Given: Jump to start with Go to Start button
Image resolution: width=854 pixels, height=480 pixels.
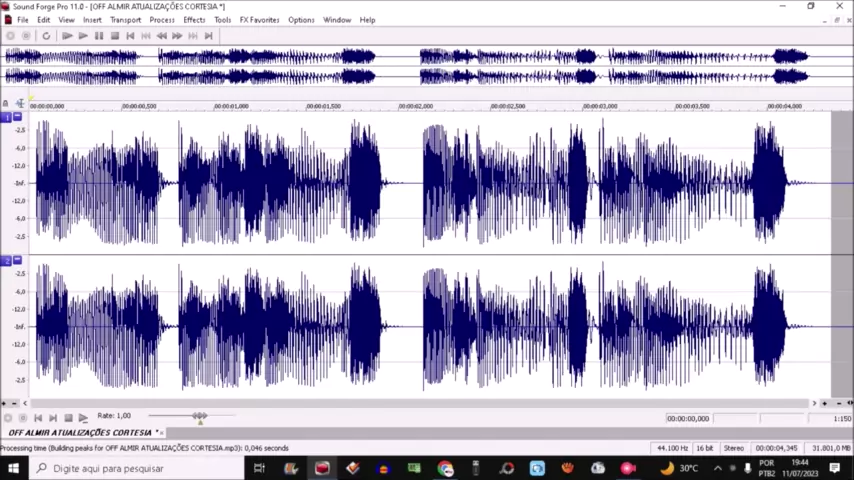Looking at the screenshot, I should pos(130,36).
